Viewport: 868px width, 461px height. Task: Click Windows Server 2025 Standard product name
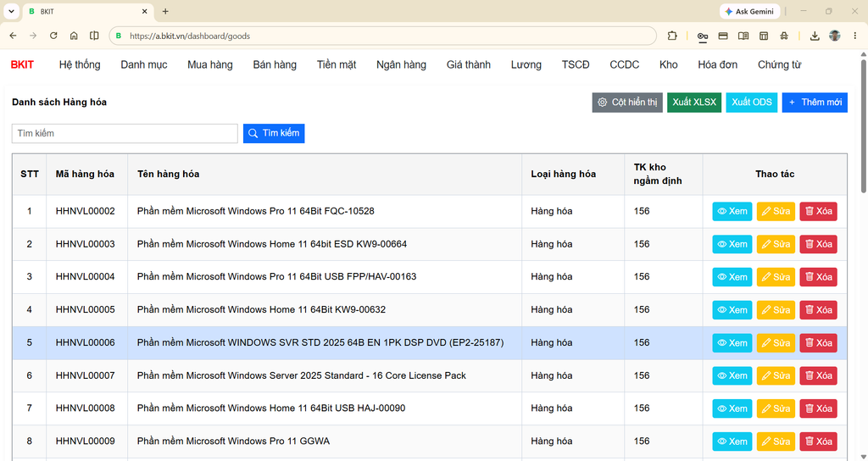pyautogui.click(x=302, y=375)
